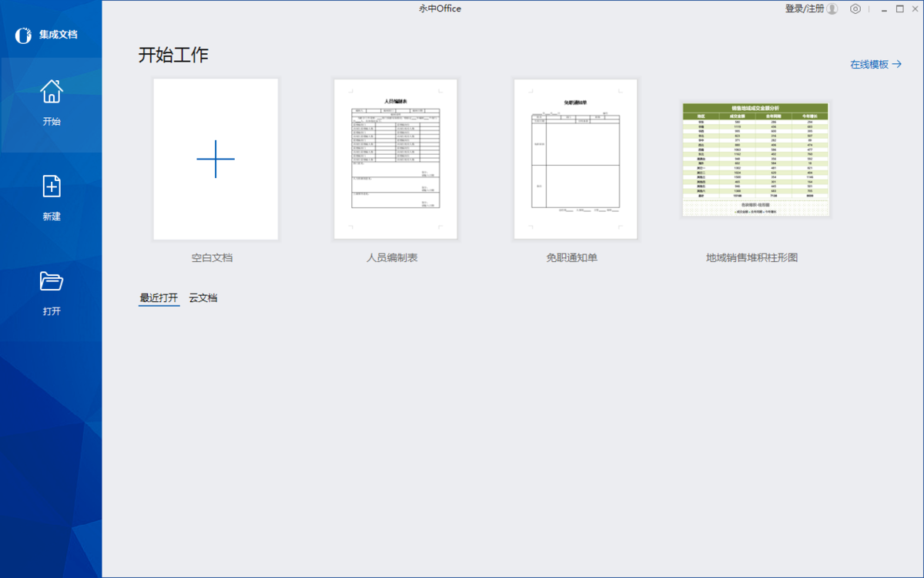The width and height of the screenshot is (924, 578).
Task: Switch to the 最近打开 tab
Action: click(159, 297)
